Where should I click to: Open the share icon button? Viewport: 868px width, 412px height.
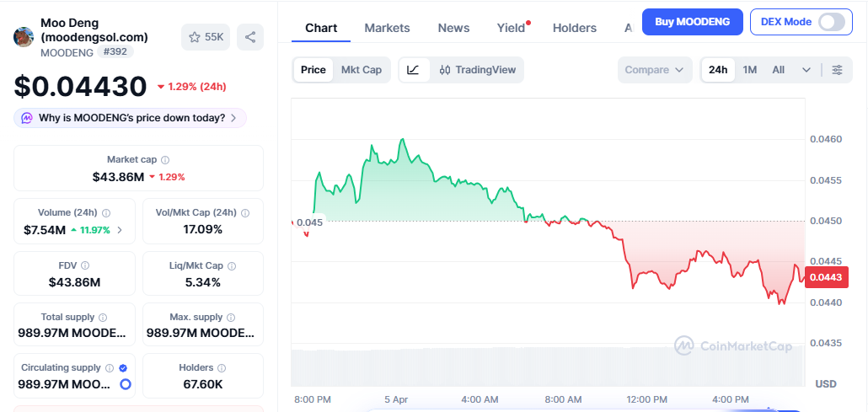click(250, 37)
